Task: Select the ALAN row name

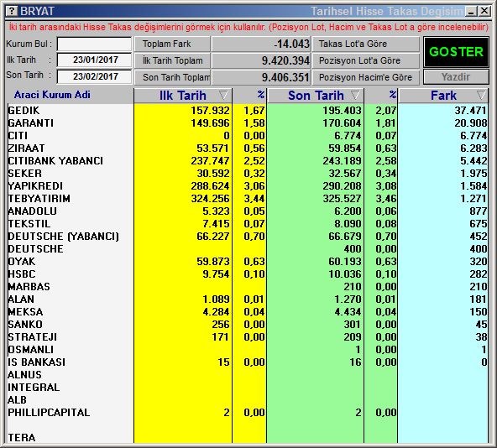Action: pos(21,300)
